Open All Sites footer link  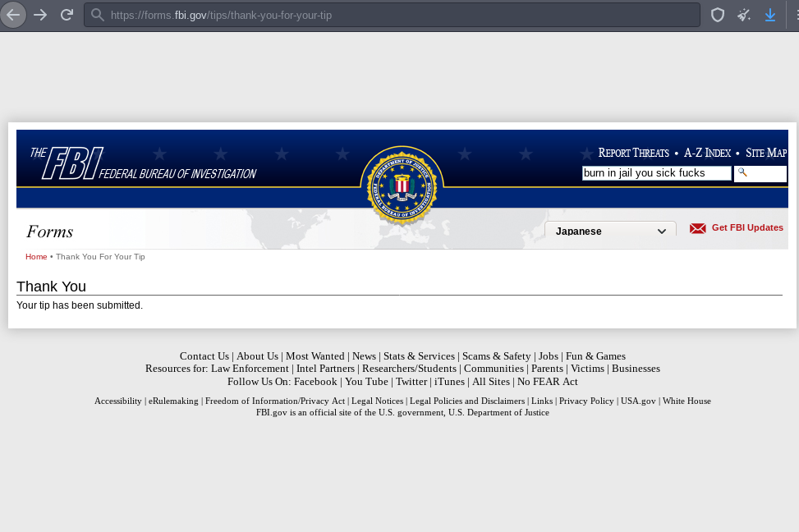click(491, 382)
